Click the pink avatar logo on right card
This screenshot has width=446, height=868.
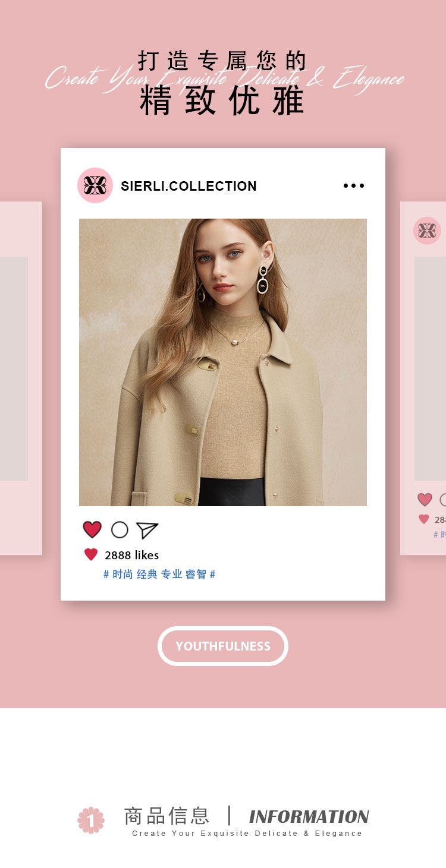tap(427, 231)
